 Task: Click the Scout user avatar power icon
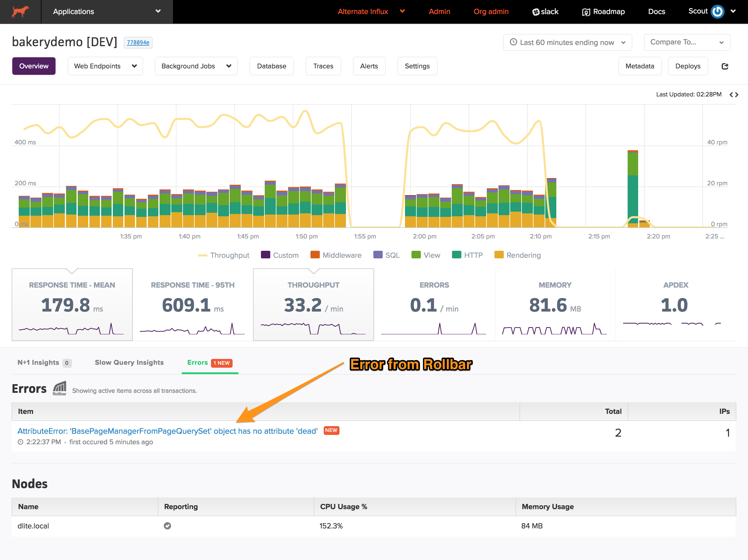click(717, 11)
